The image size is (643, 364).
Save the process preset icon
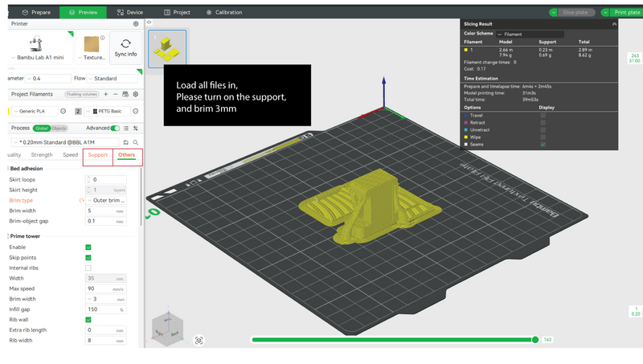point(126,142)
